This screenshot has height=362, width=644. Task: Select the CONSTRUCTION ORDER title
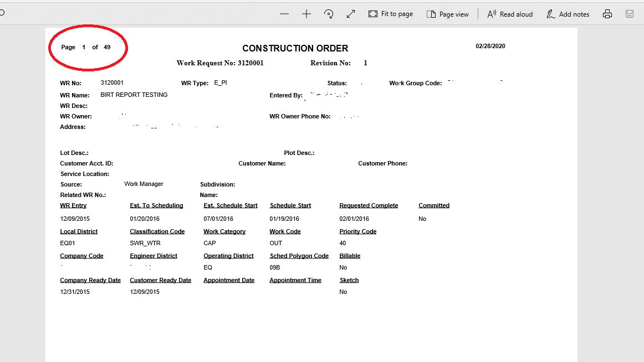tap(295, 48)
